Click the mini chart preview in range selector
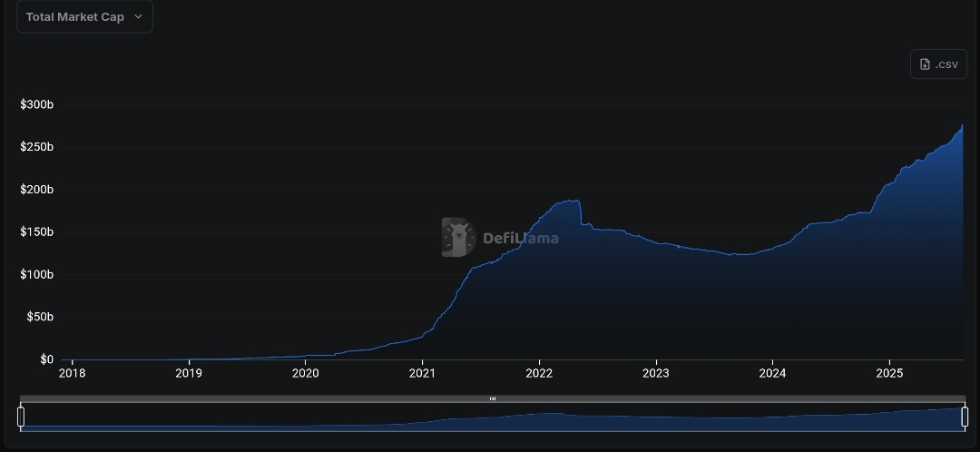 tap(493, 418)
